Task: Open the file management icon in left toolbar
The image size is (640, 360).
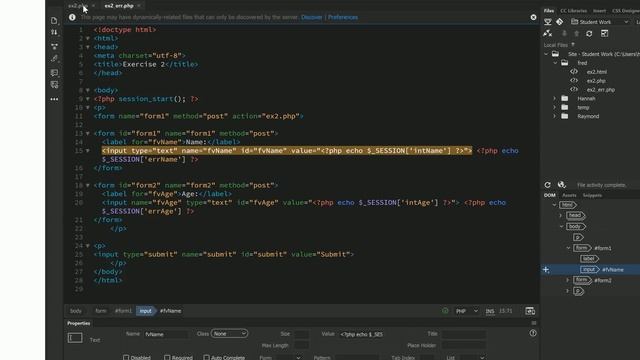Action: (x=54, y=20)
